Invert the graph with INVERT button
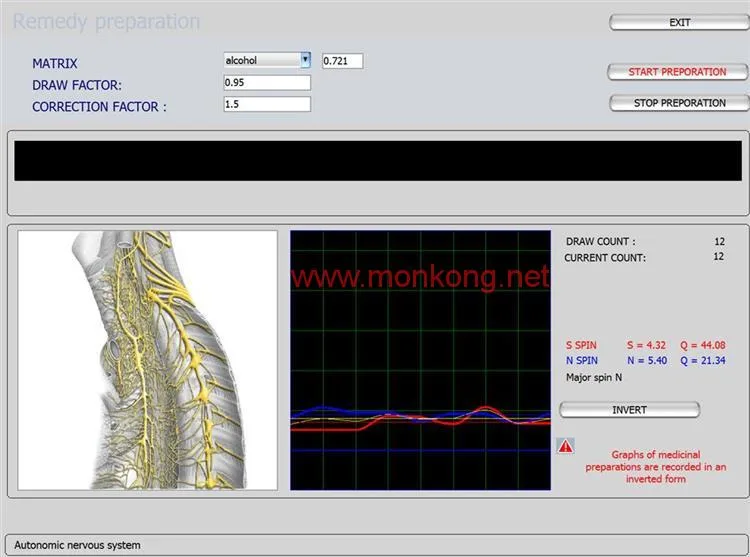The image size is (750, 557). (x=629, y=410)
